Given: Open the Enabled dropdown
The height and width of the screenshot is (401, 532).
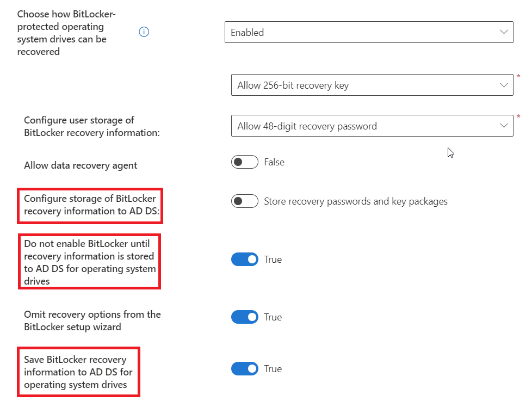Looking at the screenshot, I should tap(369, 32).
